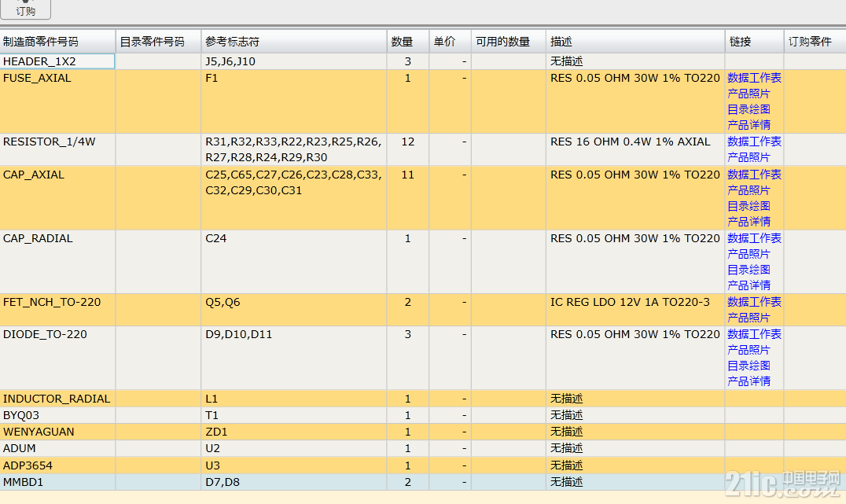Open 数据工作表 link for CAP_AXIAL

point(754,175)
